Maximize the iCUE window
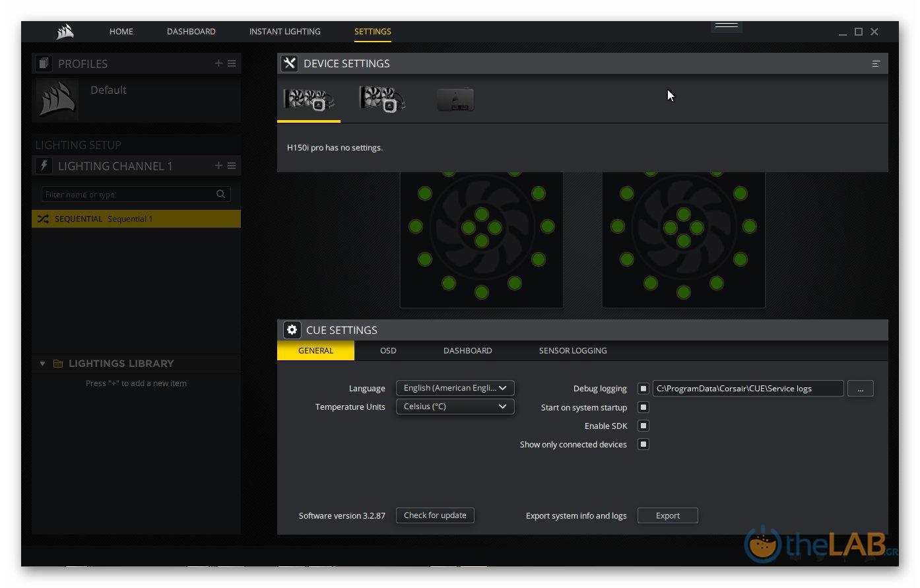 click(x=859, y=32)
